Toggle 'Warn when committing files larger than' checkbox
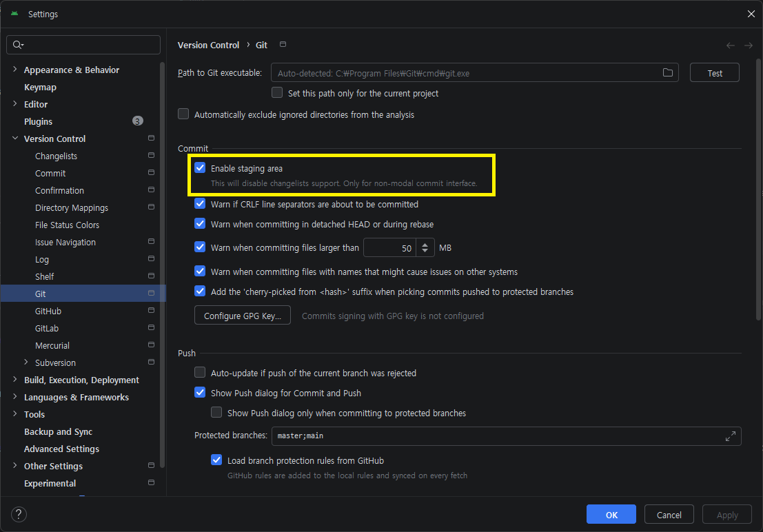Image resolution: width=763 pixels, height=532 pixels. click(x=200, y=247)
